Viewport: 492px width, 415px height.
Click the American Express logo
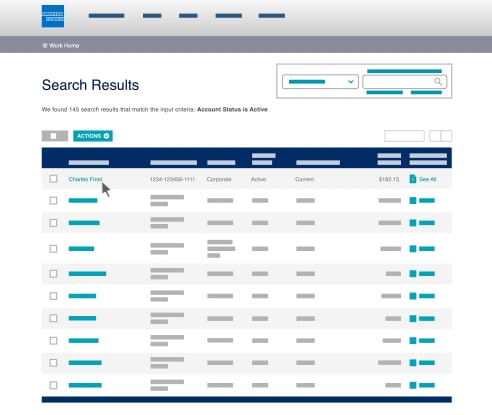[53, 16]
